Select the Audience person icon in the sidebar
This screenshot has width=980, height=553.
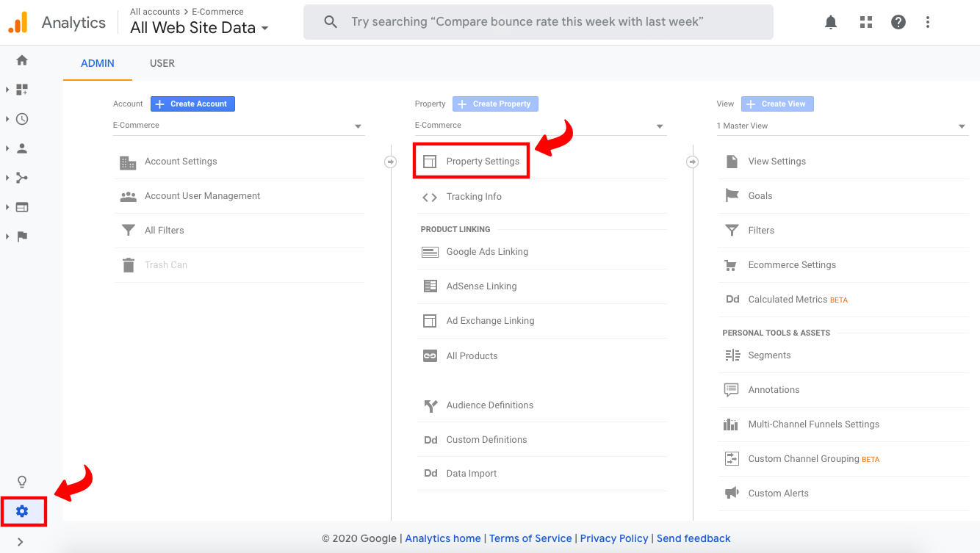click(x=21, y=148)
